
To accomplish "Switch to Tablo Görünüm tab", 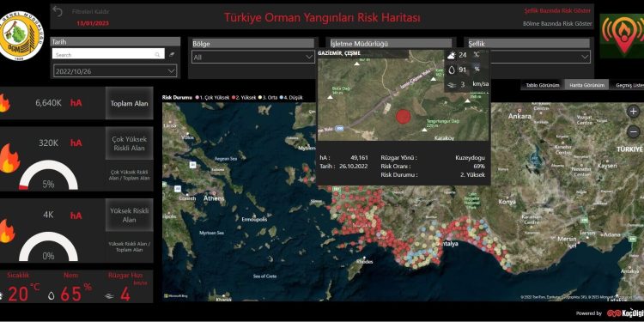I will pyautogui.click(x=543, y=85).
